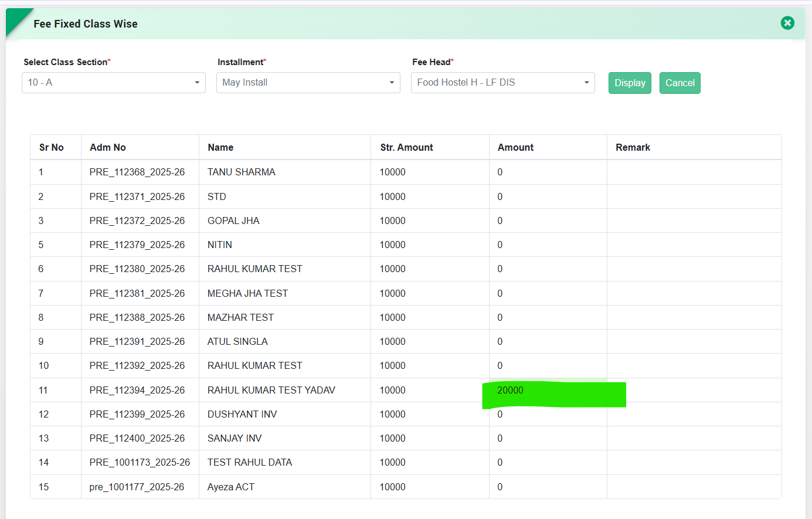The height and width of the screenshot is (519, 812).
Task: Select the name RAHUL KUMAR TEST YADAV
Action: 271,390
